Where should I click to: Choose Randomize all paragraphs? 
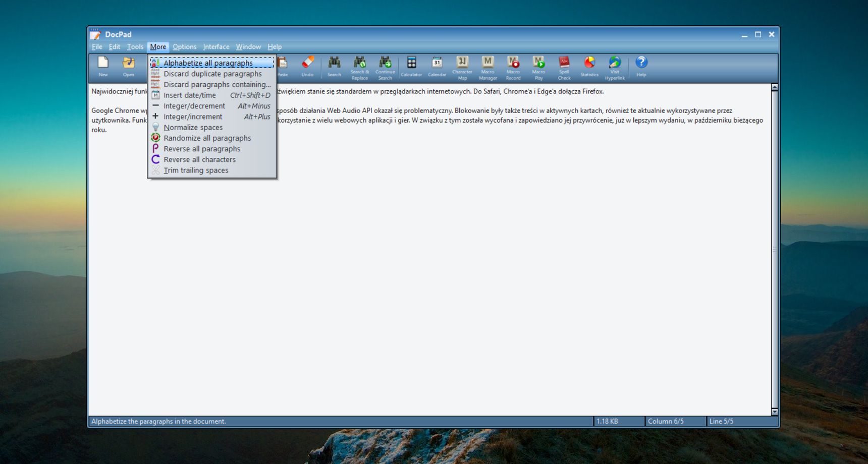pyautogui.click(x=212, y=138)
